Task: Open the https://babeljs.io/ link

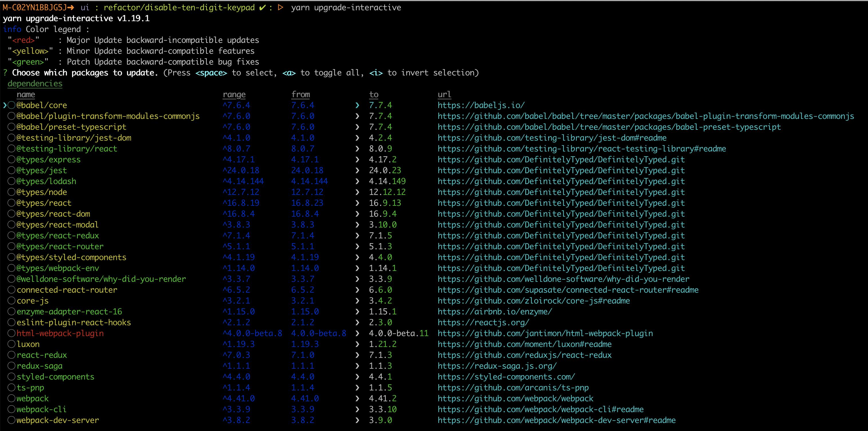Action: (481, 105)
